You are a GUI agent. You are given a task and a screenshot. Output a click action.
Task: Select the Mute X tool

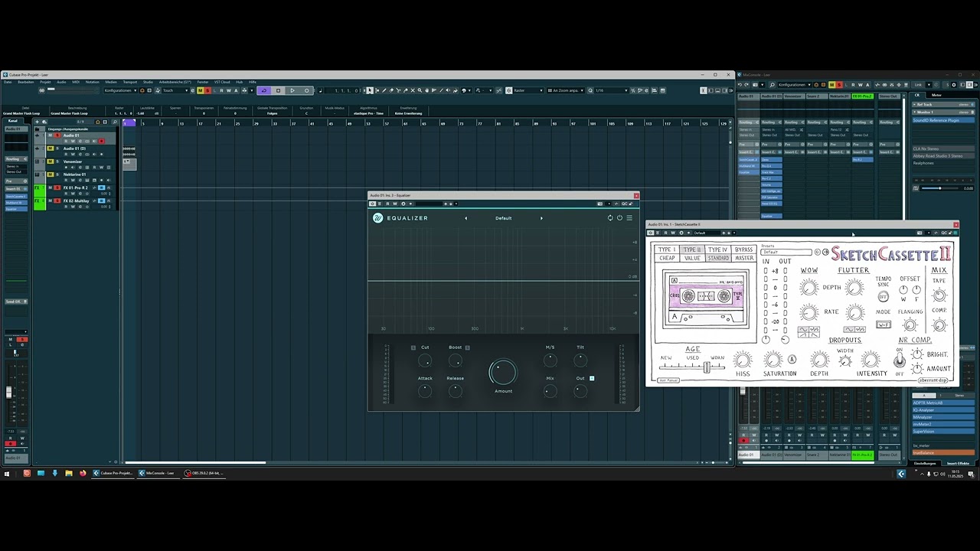point(413,90)
